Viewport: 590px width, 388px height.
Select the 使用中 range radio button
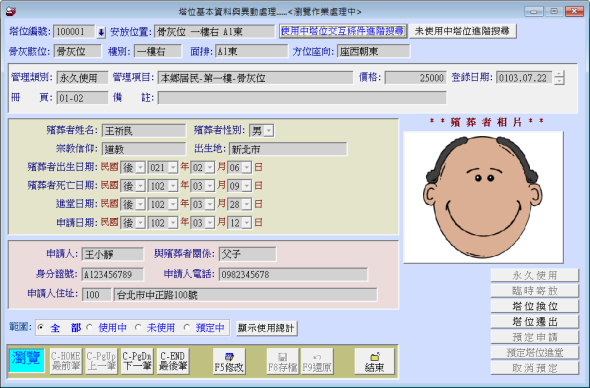click(x=90, y=327)
